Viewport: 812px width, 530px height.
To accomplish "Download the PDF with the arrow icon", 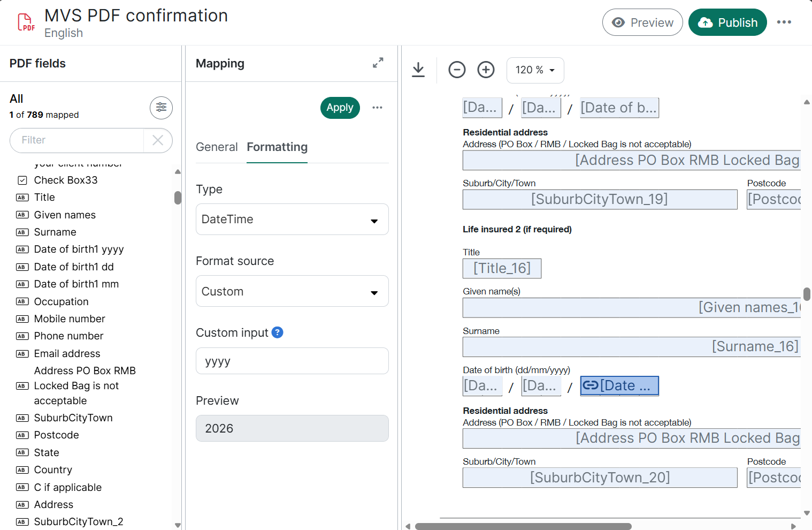I will click(x=418, y=70).
